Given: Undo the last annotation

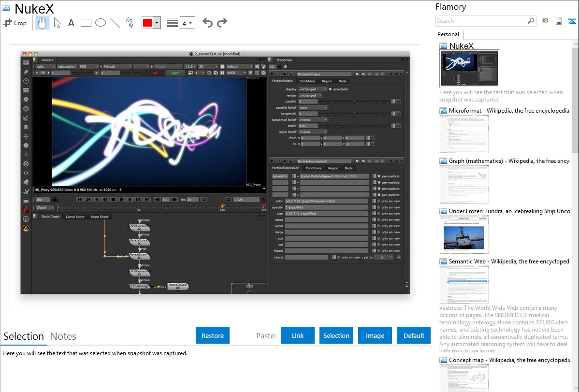Looking at the screenshot, I should click(x=207, y=23).
